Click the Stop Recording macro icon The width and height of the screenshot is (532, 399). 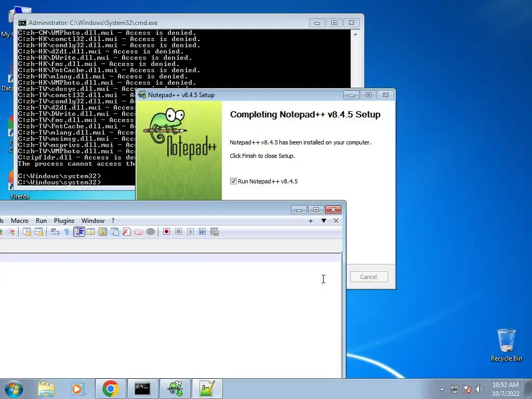(179, 232)
